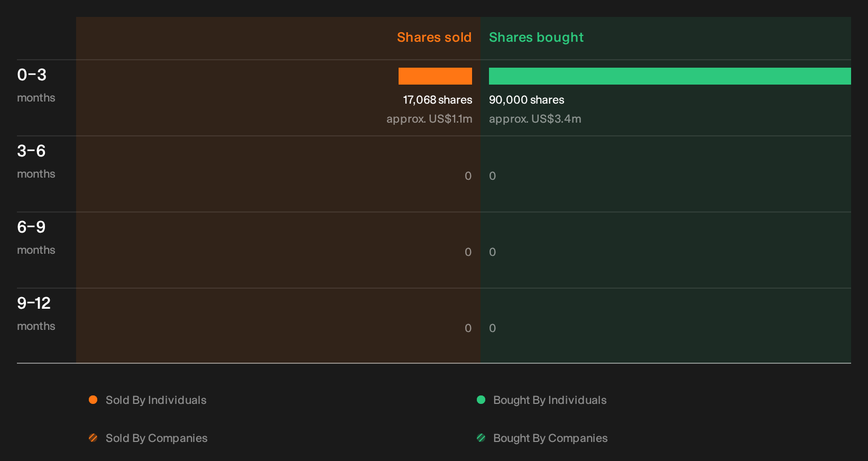This screenshot has width=868, height=461.
Task: Click the shares bought zero for 9–12 months
Action: click(x=493, y=328)
